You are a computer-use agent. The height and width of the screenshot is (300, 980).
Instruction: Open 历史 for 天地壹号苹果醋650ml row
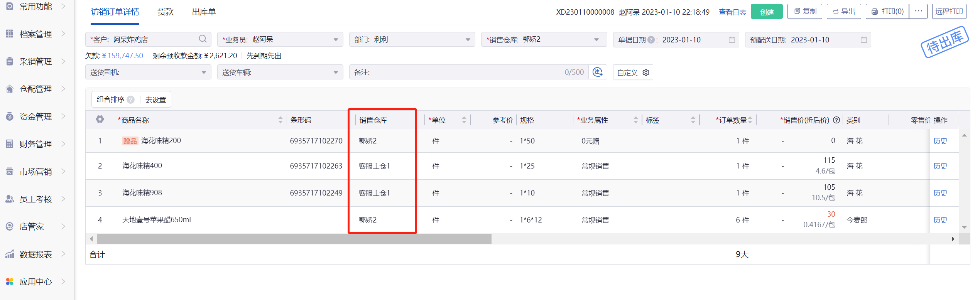coord(940,220)
